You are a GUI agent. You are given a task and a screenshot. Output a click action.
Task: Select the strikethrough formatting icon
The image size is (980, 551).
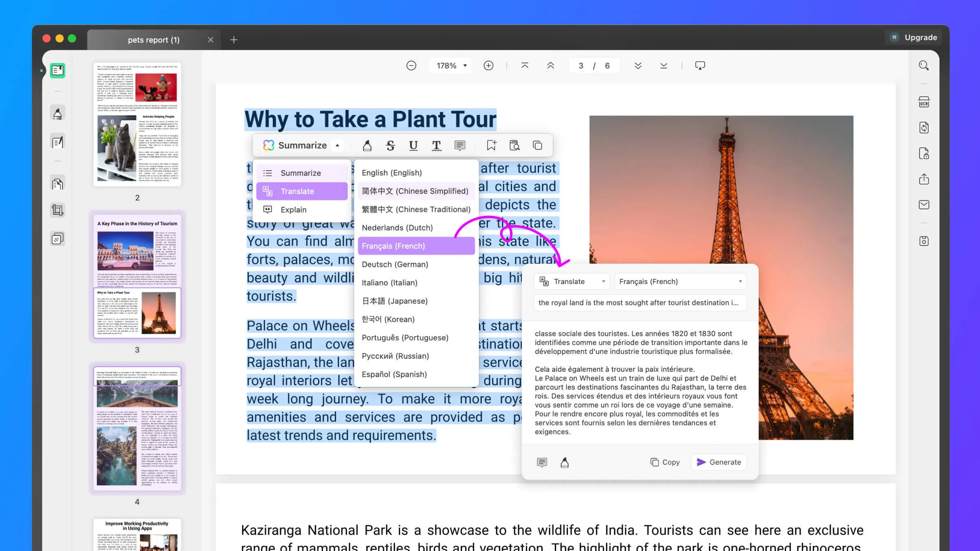pyautogui.click(x=390, y=145)
